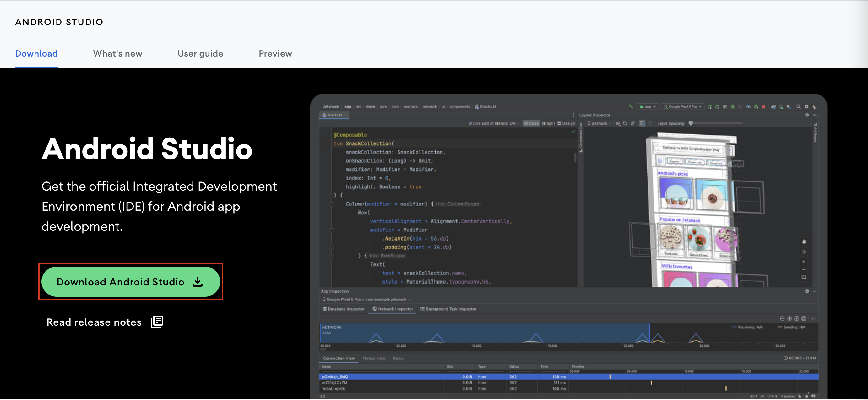Toggle Live Edit of literals setting
Viewport: 868px width, 400px height.
(x=493, y=124)
